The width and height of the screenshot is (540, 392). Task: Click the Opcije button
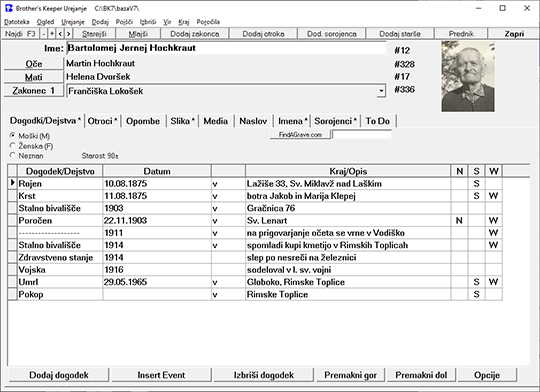(487, 375)
